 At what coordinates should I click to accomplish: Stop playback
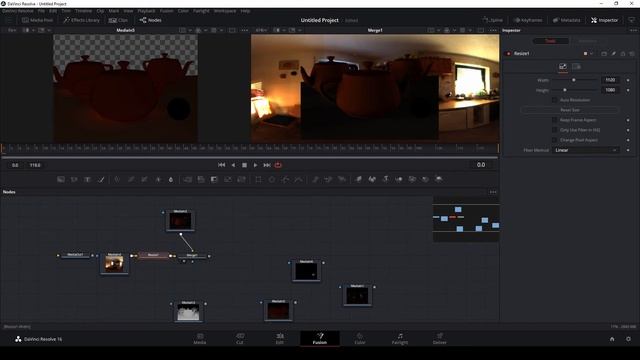244,165
